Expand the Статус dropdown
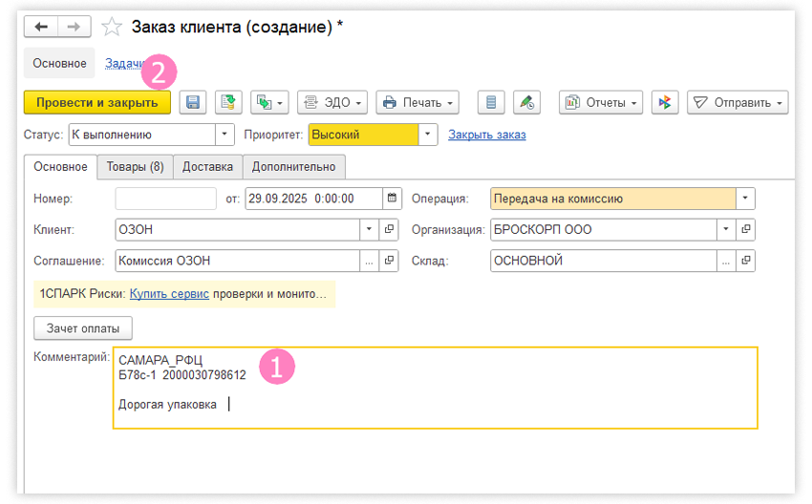The height and width of the screenshot is (504, 812). [224, 135]
